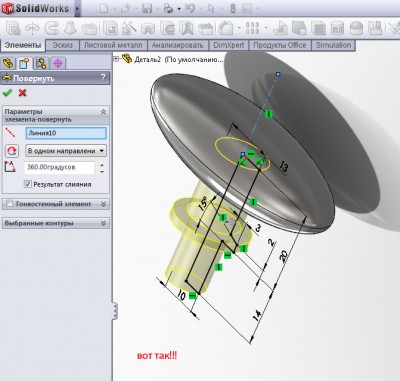Screen dimensions: 400x381
Task: Switch to the FeatureManager tree panel icon
Action: pyautogui.click(x=8, y=63)
